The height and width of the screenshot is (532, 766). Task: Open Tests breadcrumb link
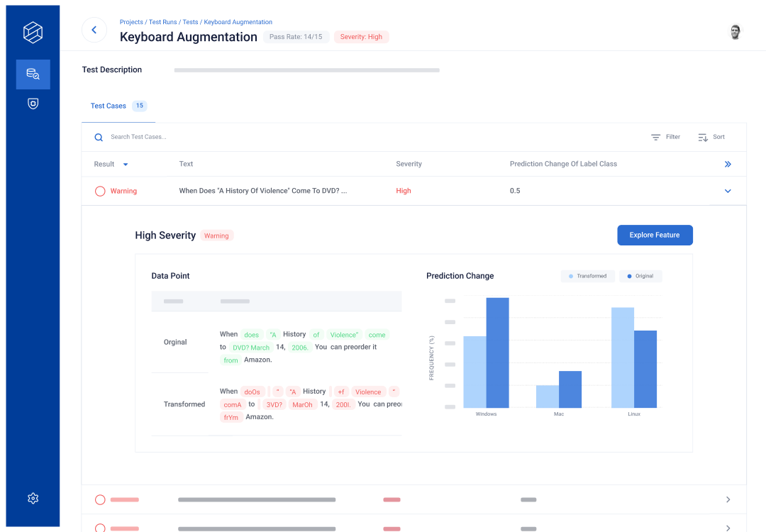[x=191, y=22]
